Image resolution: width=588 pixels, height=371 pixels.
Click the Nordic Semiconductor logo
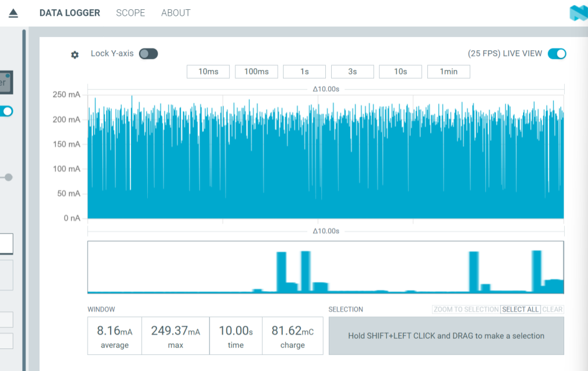(x=579, y=13)
